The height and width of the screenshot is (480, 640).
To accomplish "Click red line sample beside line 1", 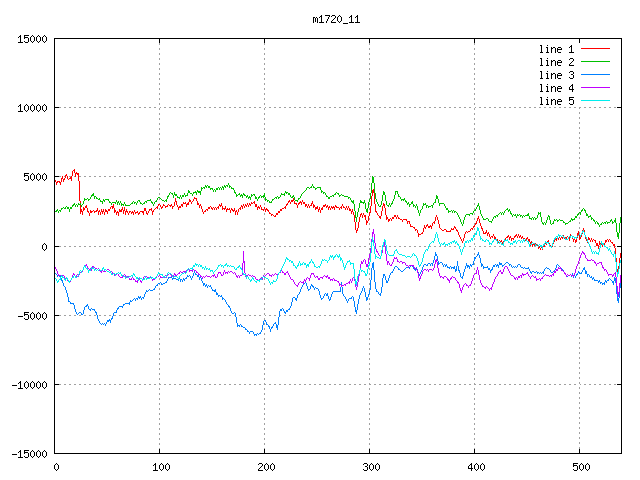I will [x=595, y=49].
